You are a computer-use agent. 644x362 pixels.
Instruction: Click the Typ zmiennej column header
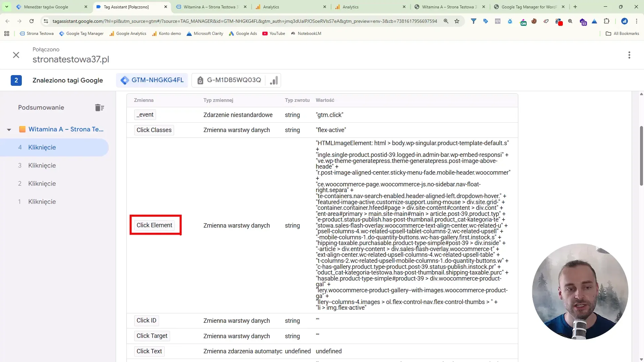(x=218, y=100)
